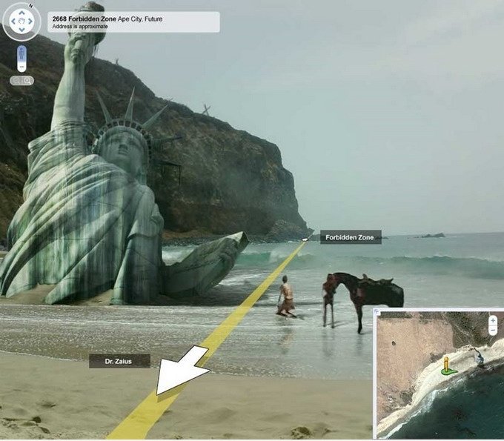Click the hand icon in the compass center
The width and height of the screenshot is (504, 441).
click(x=21, y=21)
